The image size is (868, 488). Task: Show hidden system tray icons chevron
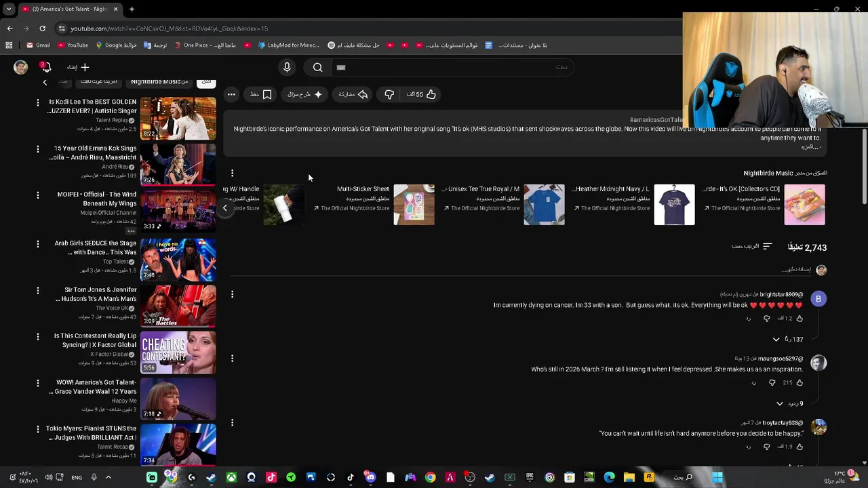click(x=108, y=477)
